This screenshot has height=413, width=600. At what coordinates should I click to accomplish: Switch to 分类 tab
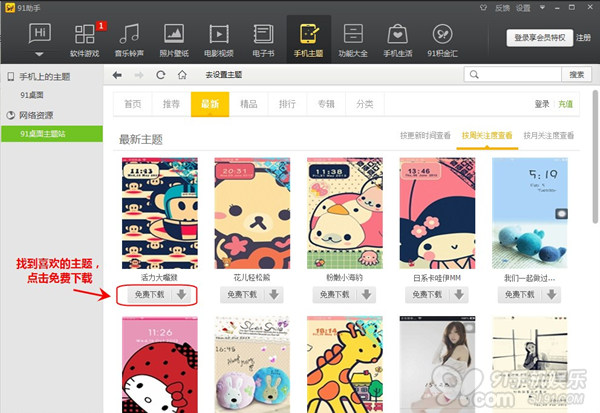coord(365,104)
